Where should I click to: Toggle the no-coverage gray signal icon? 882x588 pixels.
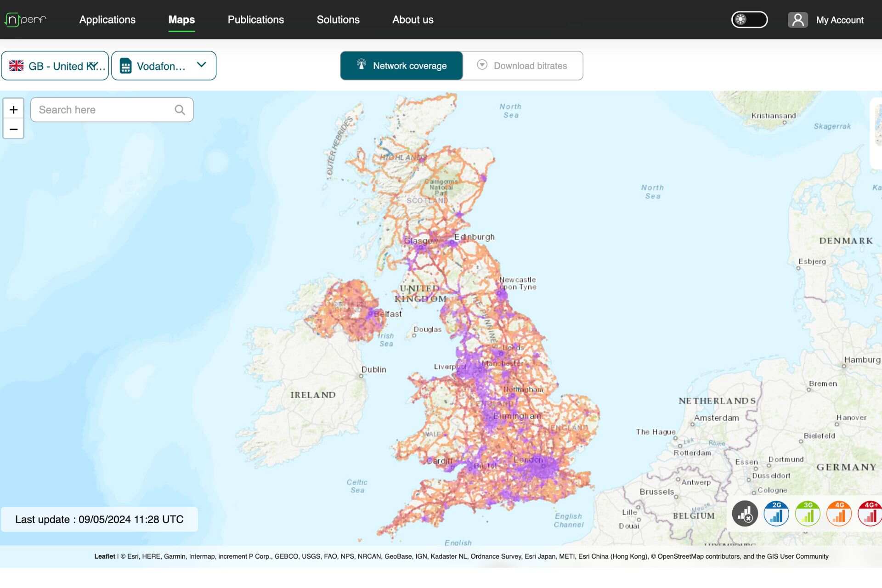coord(745,514)
